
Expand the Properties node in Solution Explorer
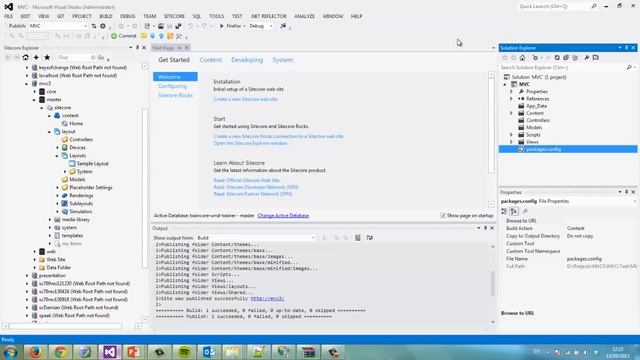click(x=511, y=91)
